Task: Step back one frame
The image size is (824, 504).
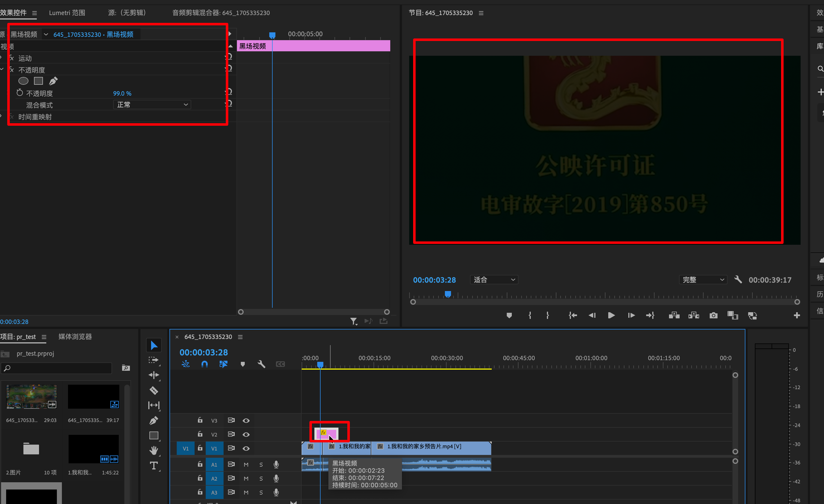Action: tap(592, 315)
